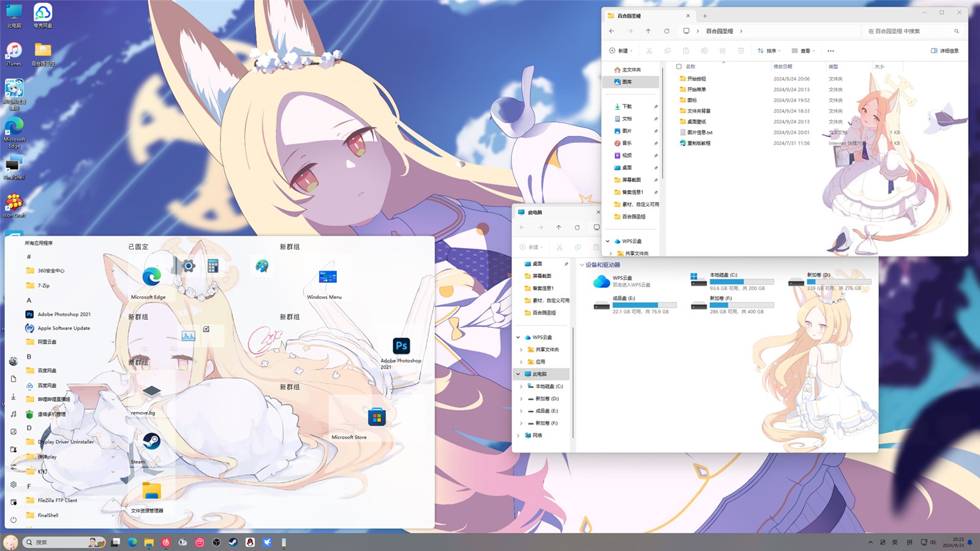Click the power icon in start menu
The height and width of the screenshot is (551, 980).
[13, 520]
